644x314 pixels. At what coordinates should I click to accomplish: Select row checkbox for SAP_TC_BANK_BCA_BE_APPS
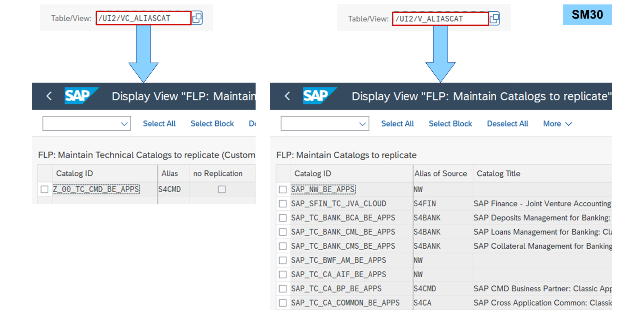pyautogui.click(x=283, y=218)
